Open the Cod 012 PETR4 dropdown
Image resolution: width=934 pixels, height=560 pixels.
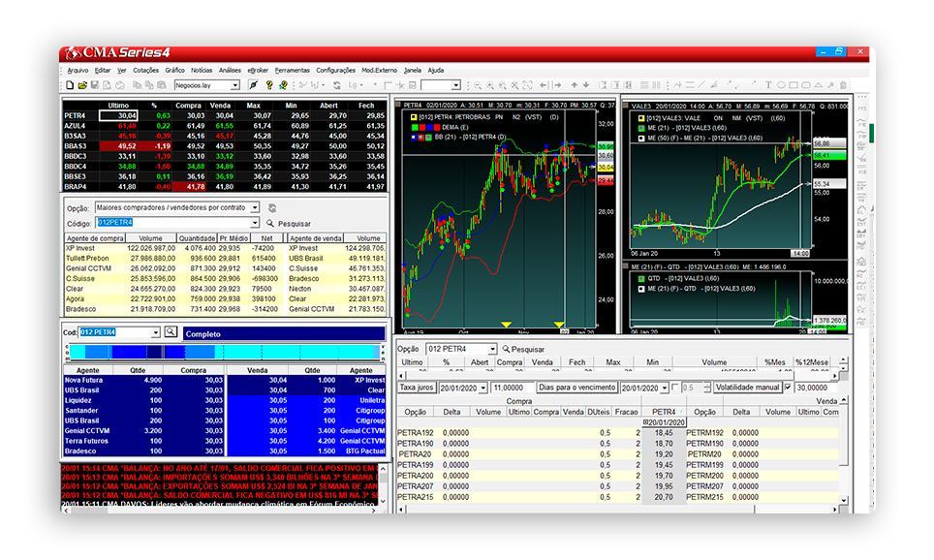[155, 332]
